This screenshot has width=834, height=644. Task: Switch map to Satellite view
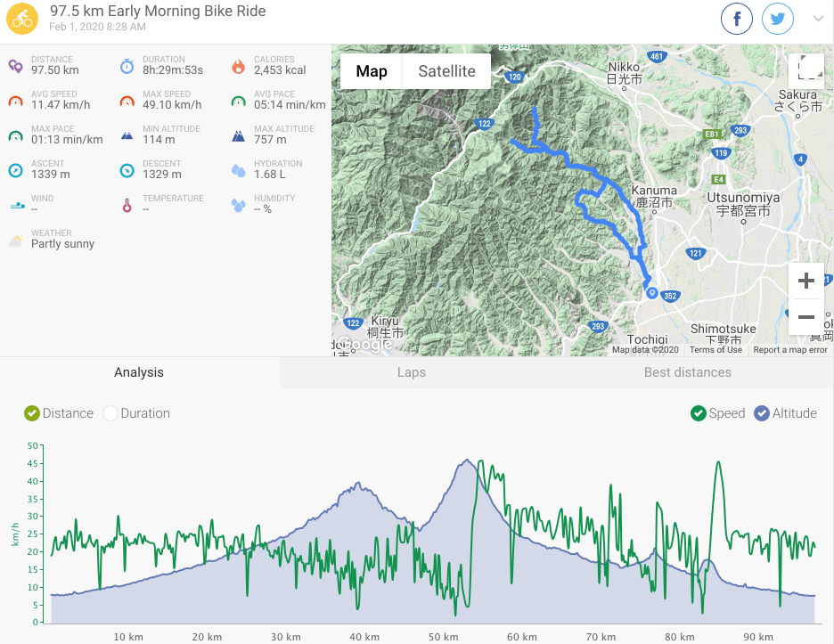click(x=446, y=71)
